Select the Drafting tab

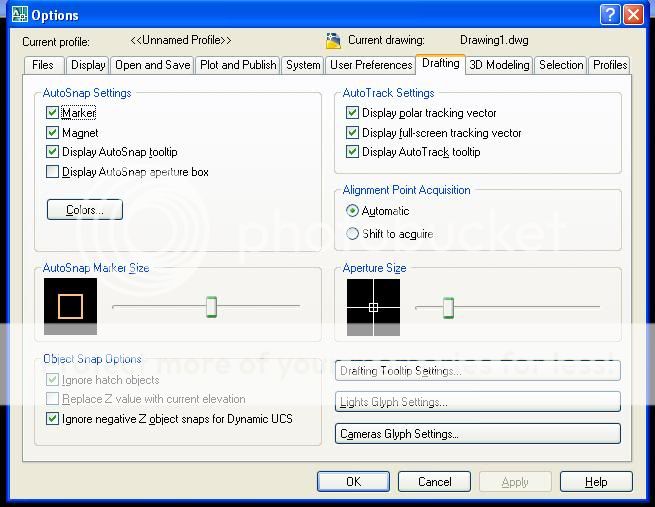click(441, 63)
